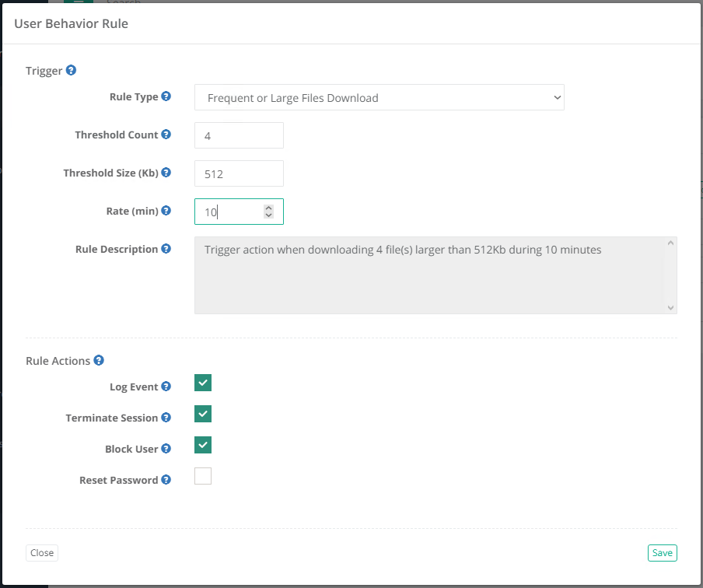Image resolution: width=703 pixels, height=588 pixels.
Task: Click the Rate (min) help icon
Action: click(166, 211)
